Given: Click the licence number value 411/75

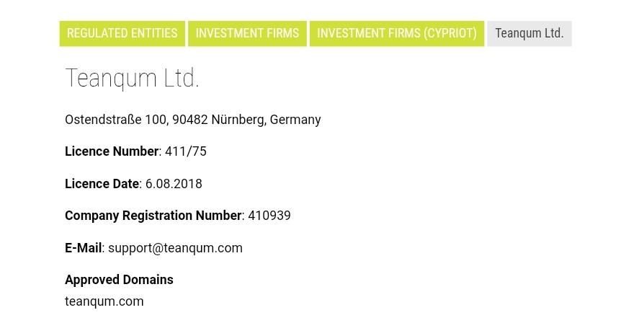Looking at the screenshot, I should (x=186, y=151).
